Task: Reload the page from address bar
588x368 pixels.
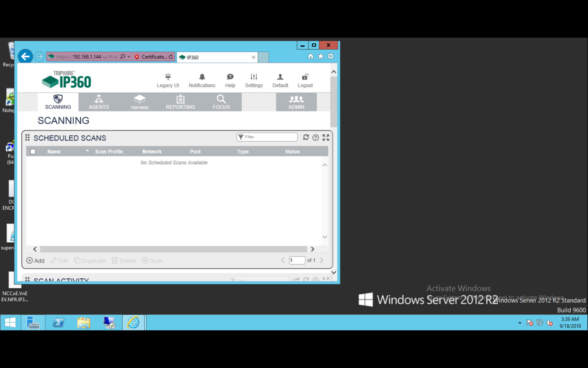Action: pos(171,57)
